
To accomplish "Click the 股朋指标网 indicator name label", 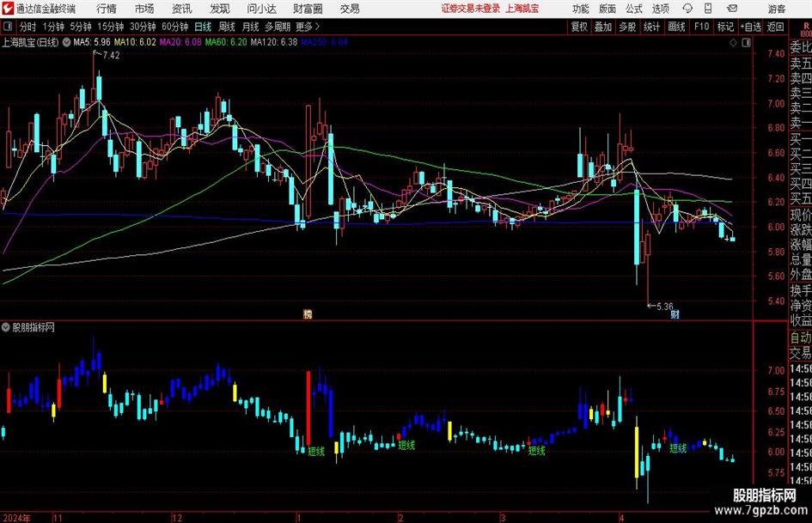I will coord(34,327).
